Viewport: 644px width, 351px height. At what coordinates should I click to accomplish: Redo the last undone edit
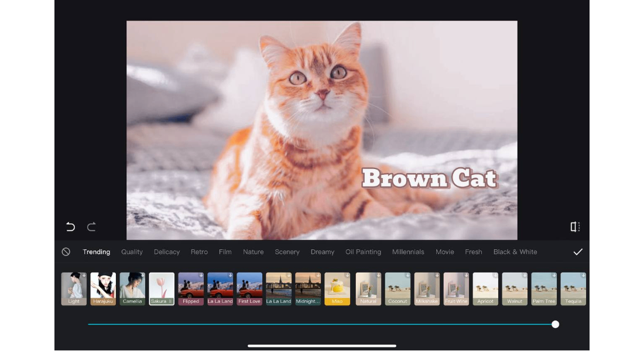(x=91, y=226)
